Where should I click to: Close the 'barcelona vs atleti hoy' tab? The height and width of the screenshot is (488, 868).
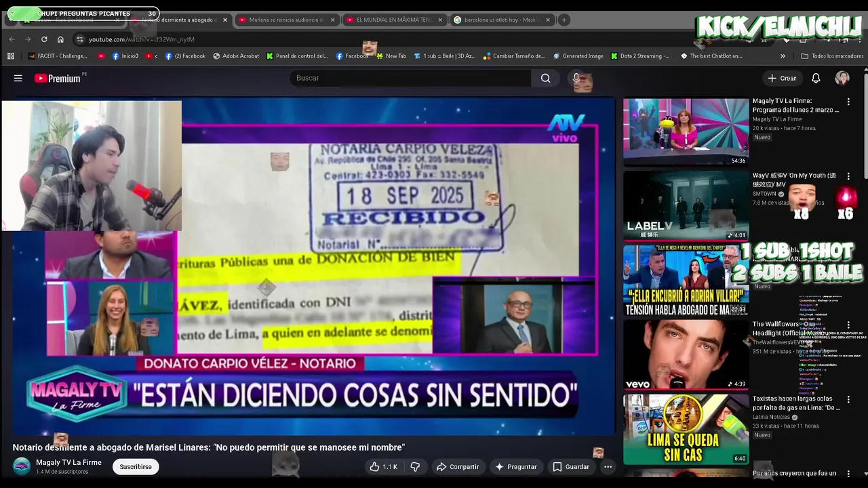tap(548, 20)
